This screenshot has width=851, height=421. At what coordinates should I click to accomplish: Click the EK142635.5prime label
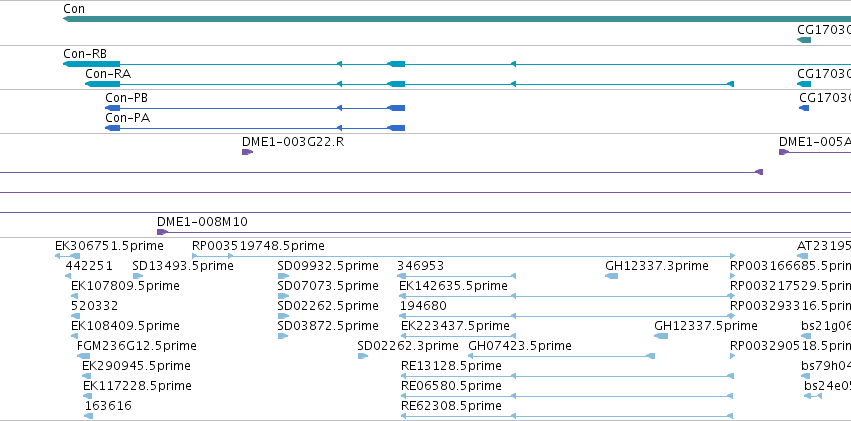(x=454, y=286)
